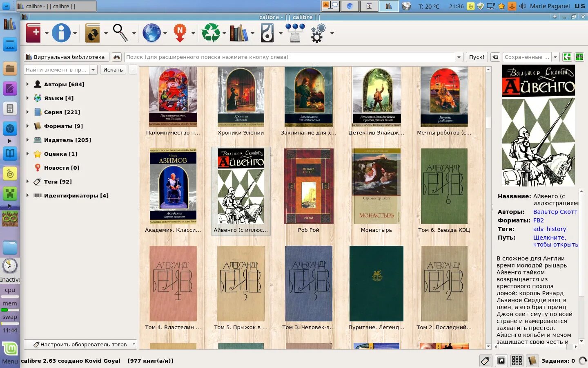Click the main search input field
Screen dimensions: 588x368
(x=290, y=57)
